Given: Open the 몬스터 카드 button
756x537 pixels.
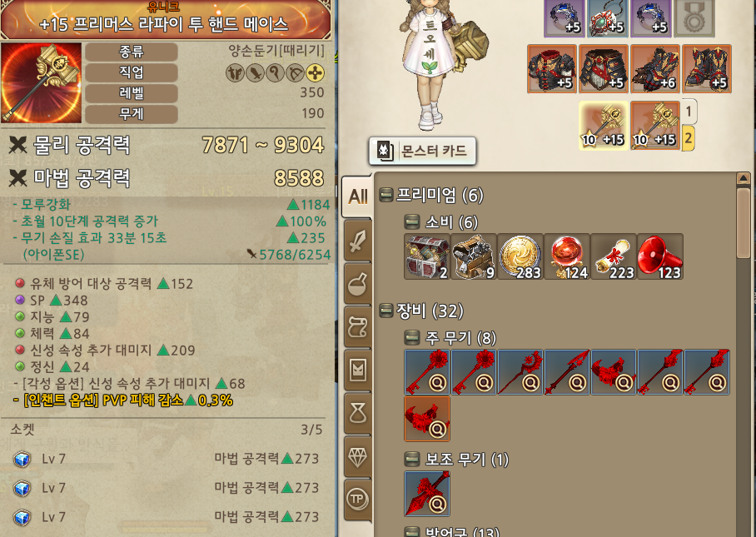Looking at the screenshot, I should (422, 151).
